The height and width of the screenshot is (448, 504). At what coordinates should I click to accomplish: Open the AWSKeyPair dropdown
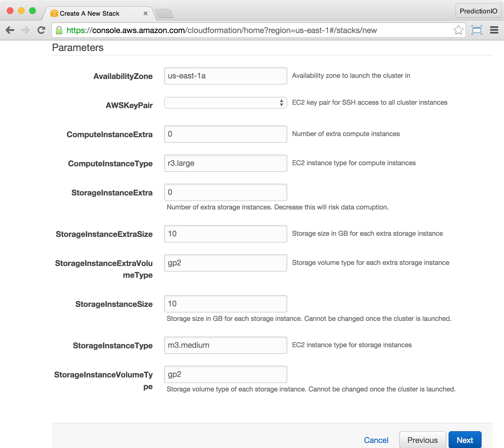click(x=225, y=103)
